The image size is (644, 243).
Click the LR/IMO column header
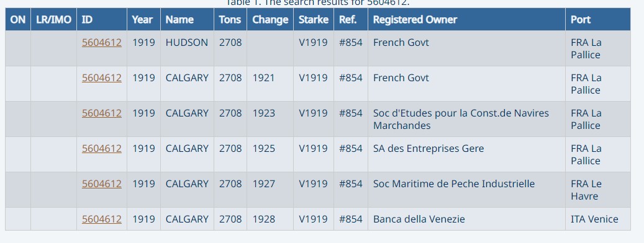point(53,19)
